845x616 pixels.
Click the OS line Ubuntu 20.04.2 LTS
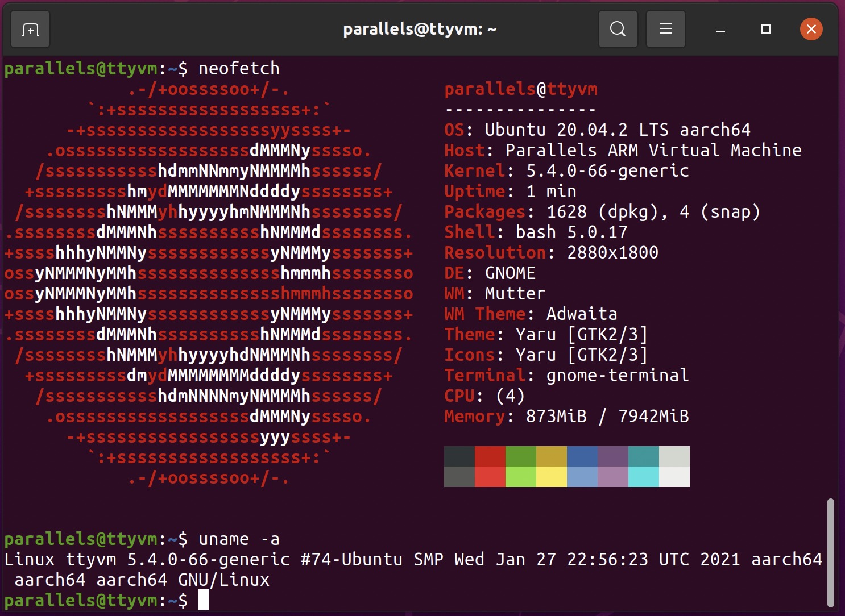[597, 130]
